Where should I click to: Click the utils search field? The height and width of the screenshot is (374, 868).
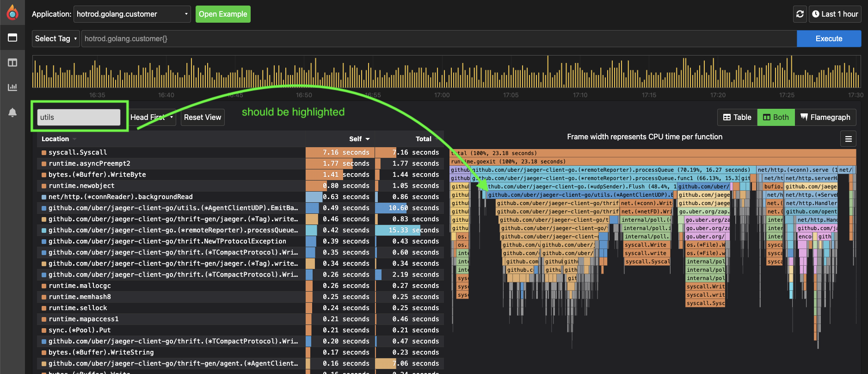(79, 117)
